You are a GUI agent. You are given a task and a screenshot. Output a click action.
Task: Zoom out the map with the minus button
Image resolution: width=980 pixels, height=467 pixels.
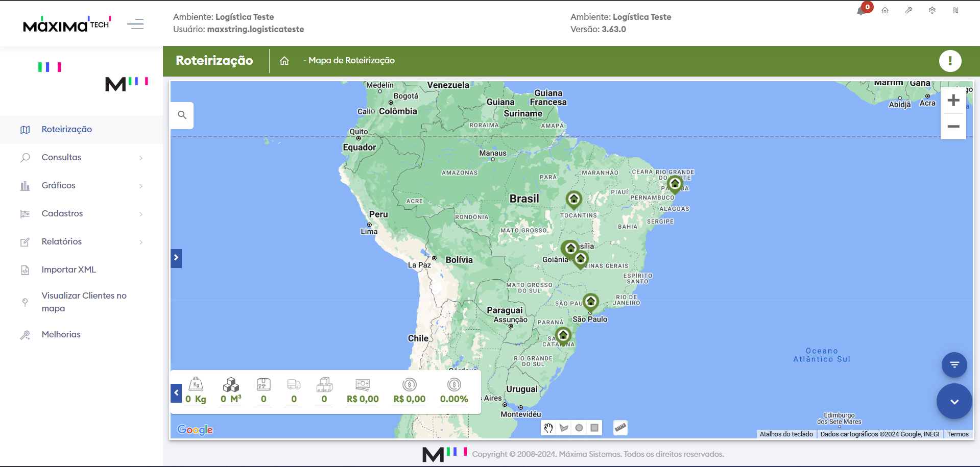click(x=953, y=127)
